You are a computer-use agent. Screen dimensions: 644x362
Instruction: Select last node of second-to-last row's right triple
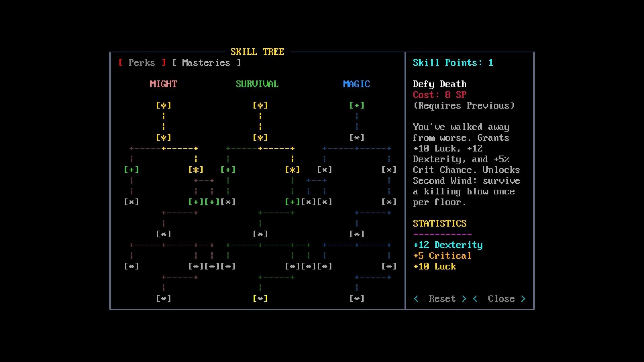click(x=325, y=266)
